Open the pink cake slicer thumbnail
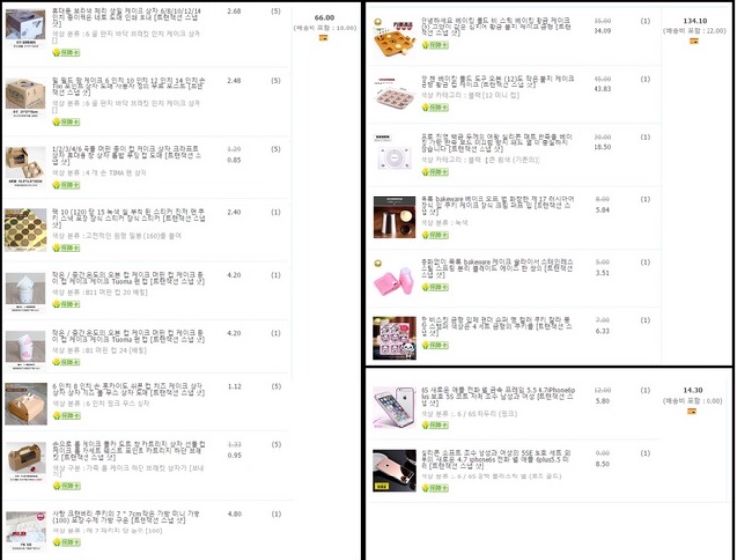Screen dimensions: 737x560 tap(394, 278)
